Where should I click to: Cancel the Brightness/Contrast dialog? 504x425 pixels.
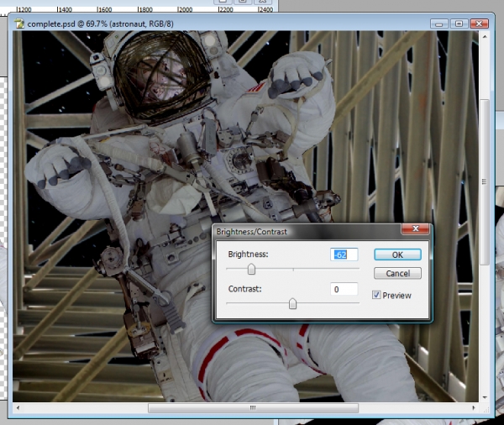click(x=397, y=273)
